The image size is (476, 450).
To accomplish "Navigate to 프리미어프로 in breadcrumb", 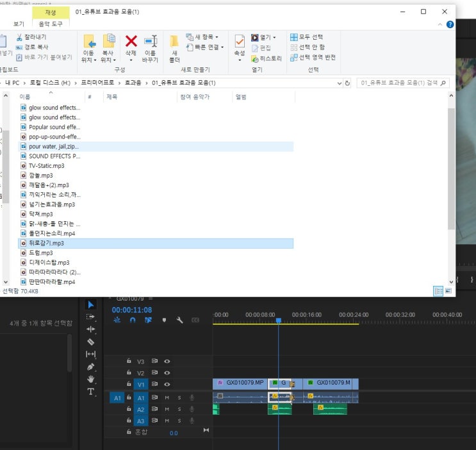I will (97, 83).
